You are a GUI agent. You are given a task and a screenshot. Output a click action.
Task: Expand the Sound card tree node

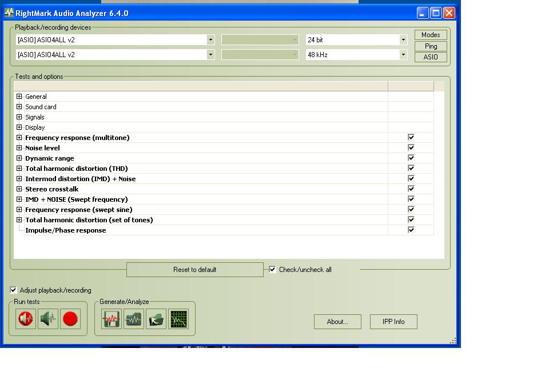click(19, 107)
